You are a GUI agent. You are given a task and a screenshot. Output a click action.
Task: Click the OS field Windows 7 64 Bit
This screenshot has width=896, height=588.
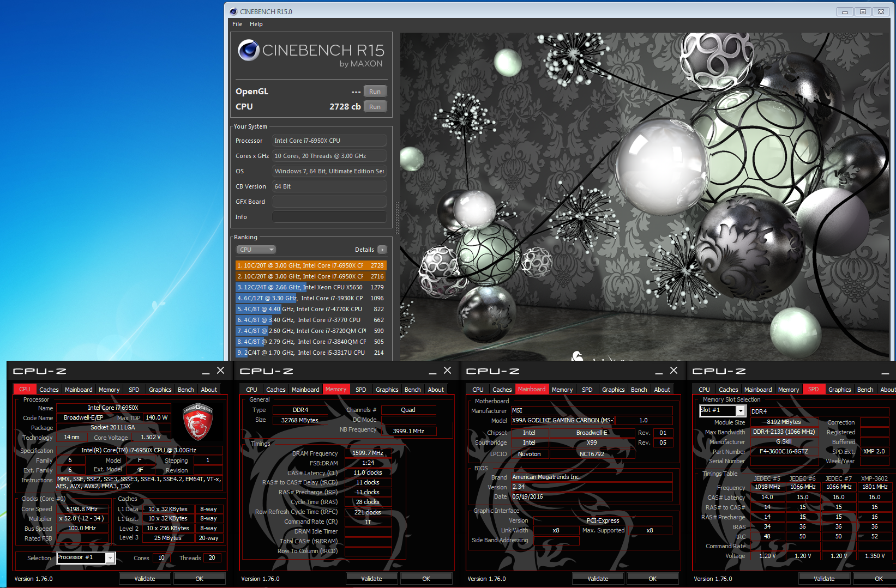(329, 171)
